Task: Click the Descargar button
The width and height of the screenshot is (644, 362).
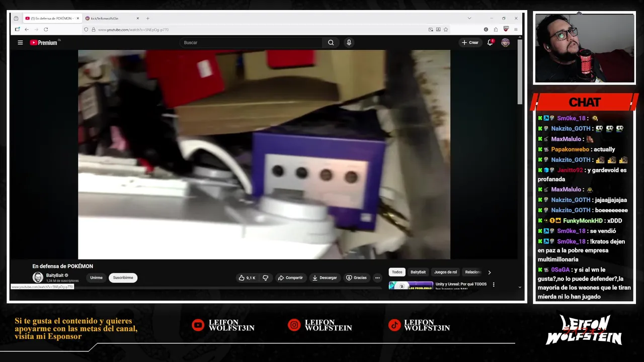Action: pos(325,278)
